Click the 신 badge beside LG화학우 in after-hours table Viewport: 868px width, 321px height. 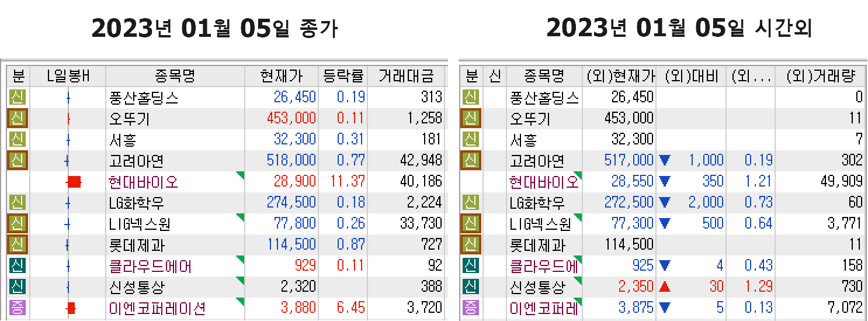point(471,203)
